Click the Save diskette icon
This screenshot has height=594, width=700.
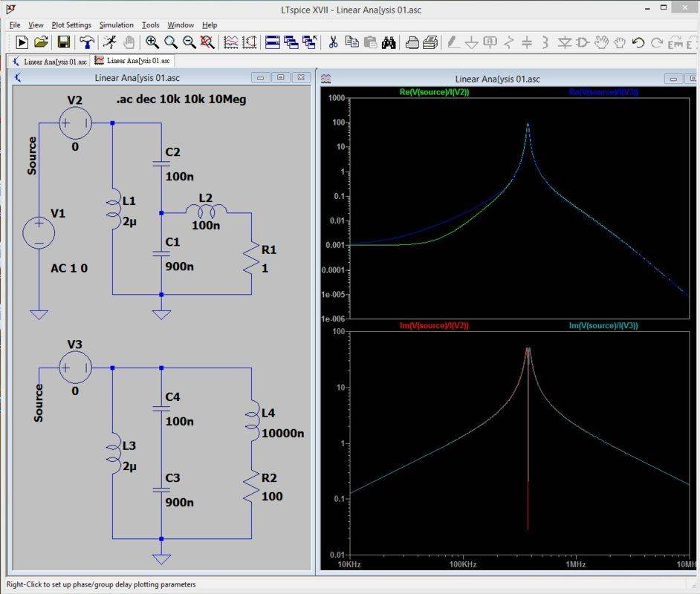click(63, 42)
